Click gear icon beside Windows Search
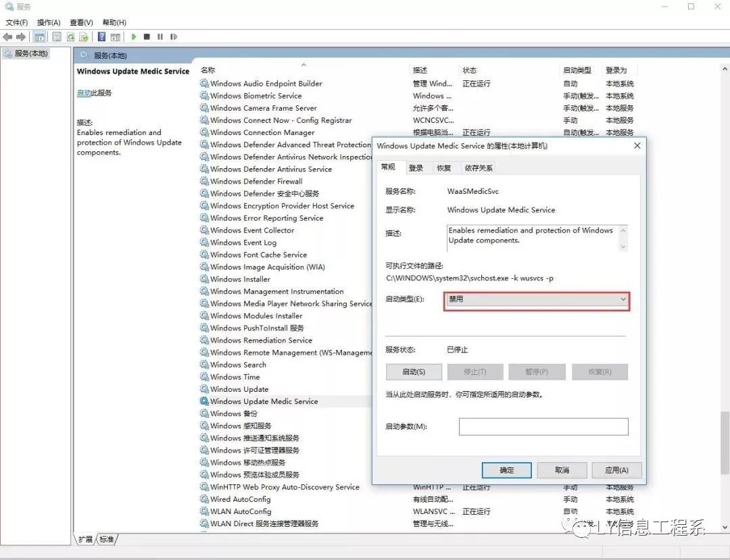This screenshot has width=730, height=560. tap(204, 364)
